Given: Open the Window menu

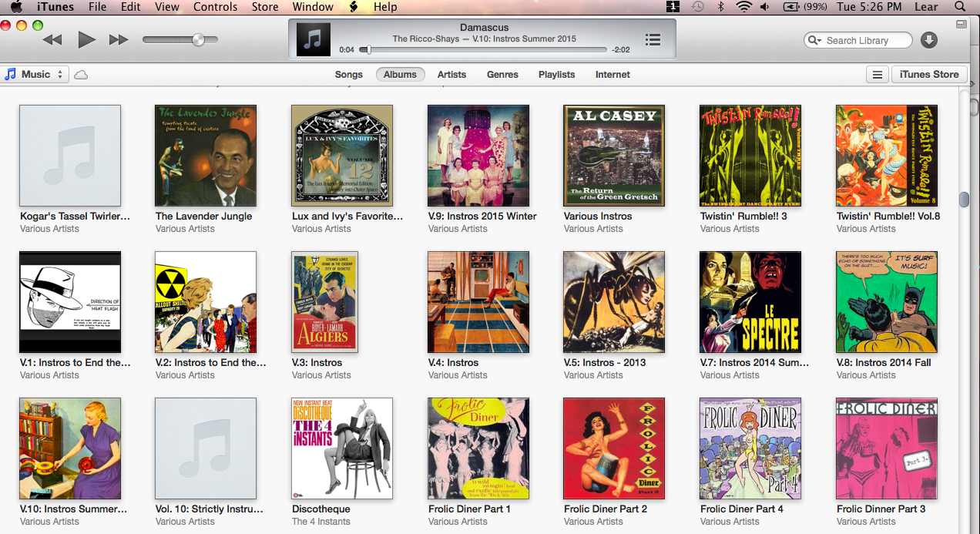Looking at the screenshot, I should [x=313, y=7].
